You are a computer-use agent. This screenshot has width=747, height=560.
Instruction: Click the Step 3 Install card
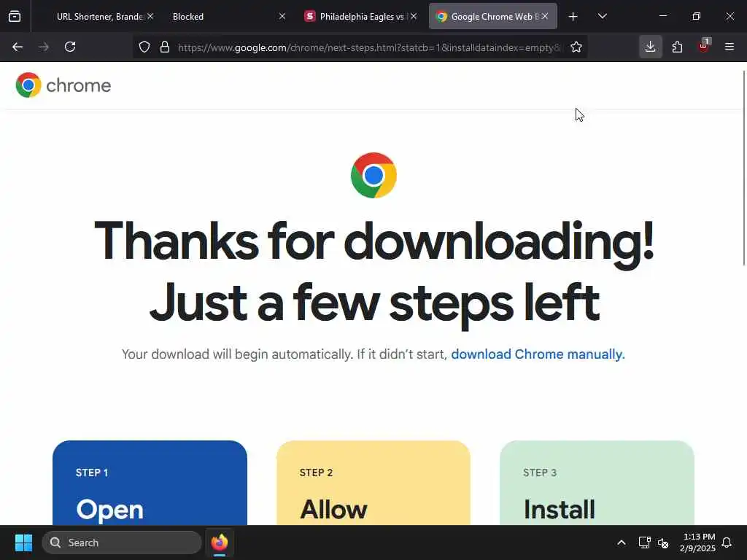click(x=597, y=483)
